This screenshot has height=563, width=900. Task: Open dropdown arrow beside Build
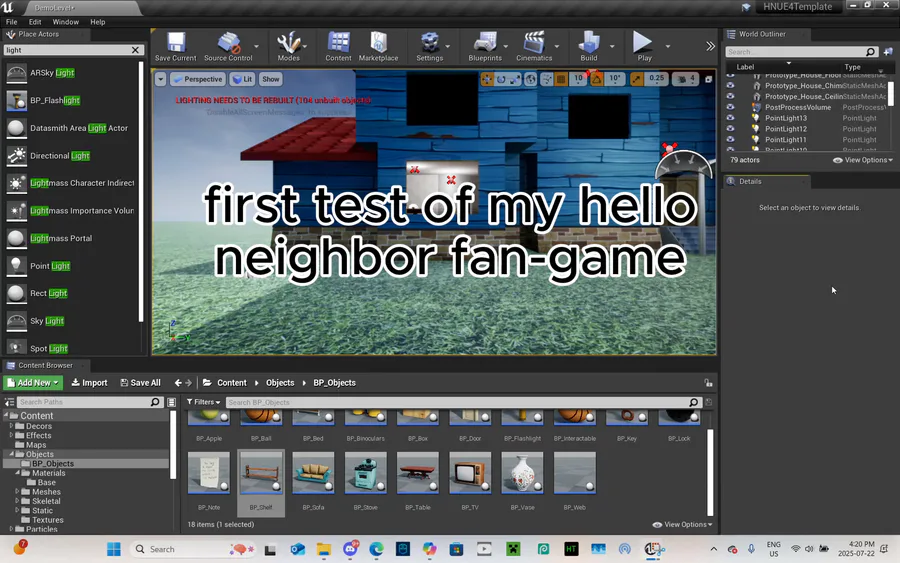point(612,46)
